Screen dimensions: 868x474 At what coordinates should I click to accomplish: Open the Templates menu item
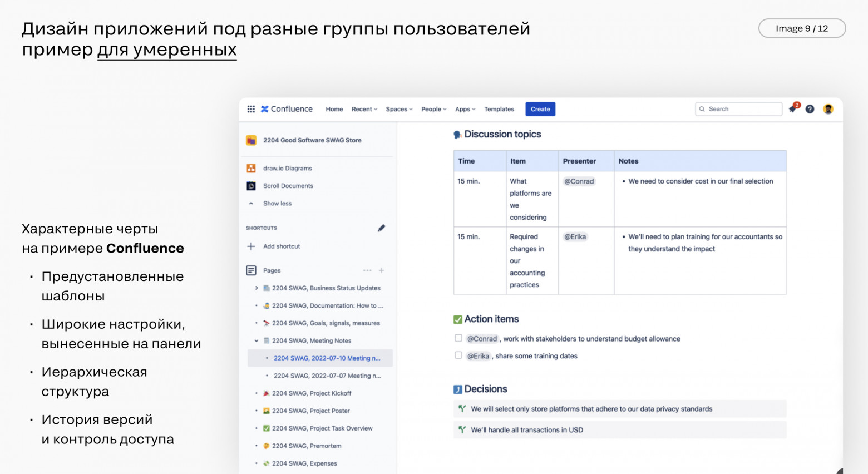click(499, 109)
